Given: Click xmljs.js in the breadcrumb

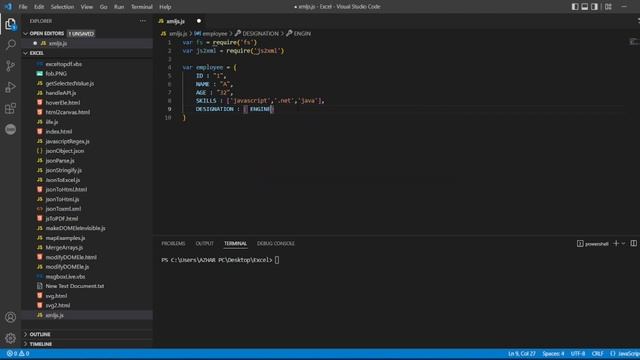Looking at the screenshot, I should pos(178,33).
